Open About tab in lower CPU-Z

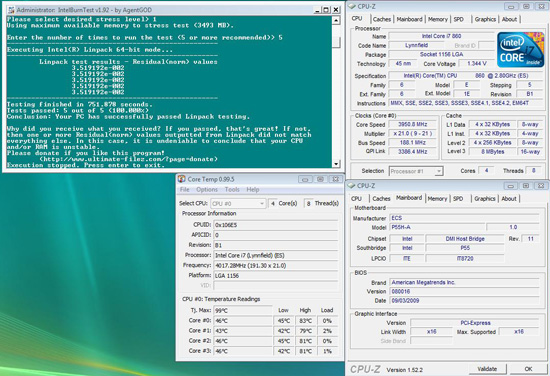(x=509, y=199)
